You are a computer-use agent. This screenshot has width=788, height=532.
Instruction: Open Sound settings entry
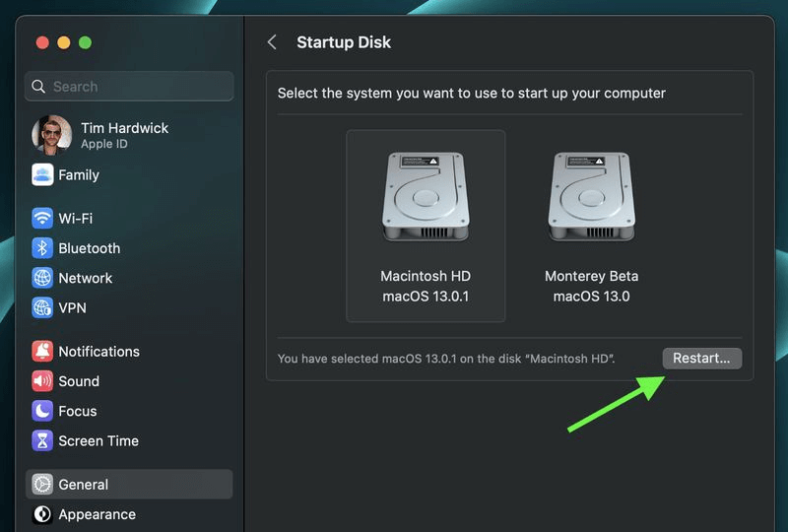129,381
